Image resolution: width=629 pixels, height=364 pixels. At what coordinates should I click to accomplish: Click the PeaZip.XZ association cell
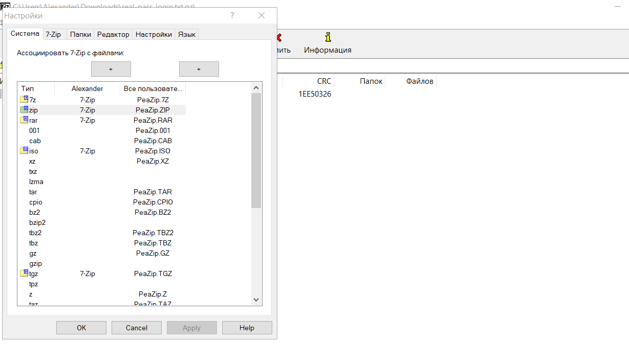[153, 161]
